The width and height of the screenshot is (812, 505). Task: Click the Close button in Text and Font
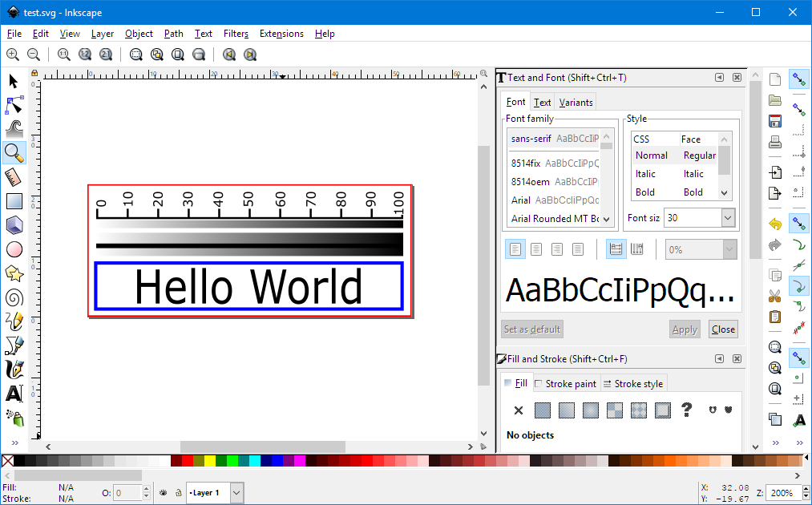tap(723, 329)
